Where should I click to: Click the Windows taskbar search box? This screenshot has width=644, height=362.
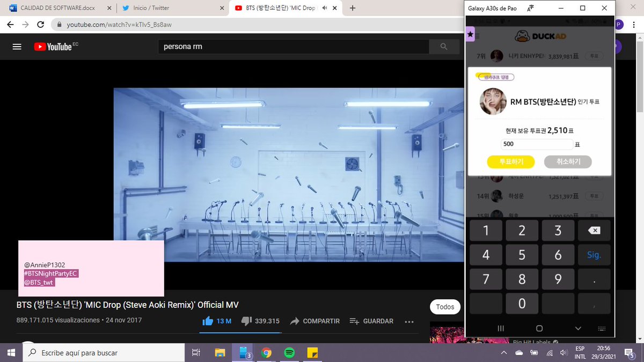click(104, 352)
